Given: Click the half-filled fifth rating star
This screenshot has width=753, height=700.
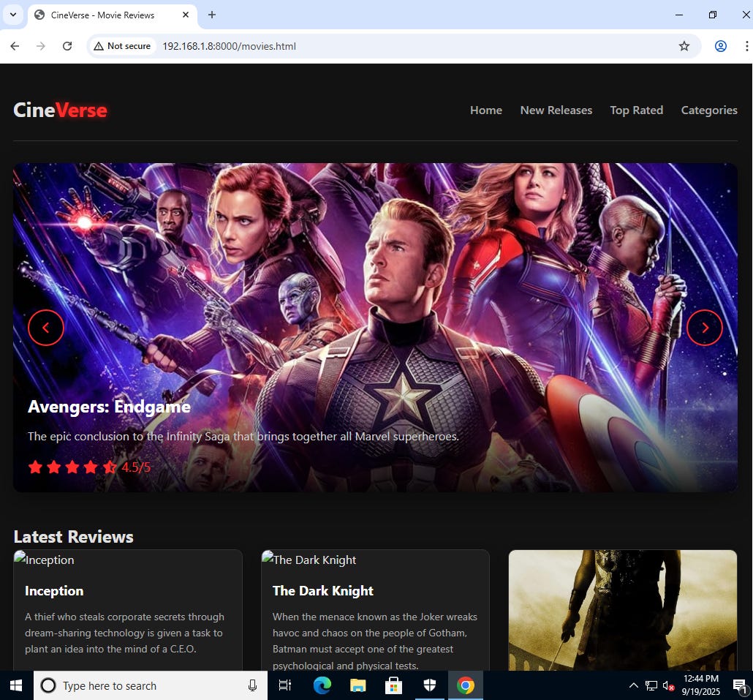Looking at the screenshot, I should click(x=110, y=467).
